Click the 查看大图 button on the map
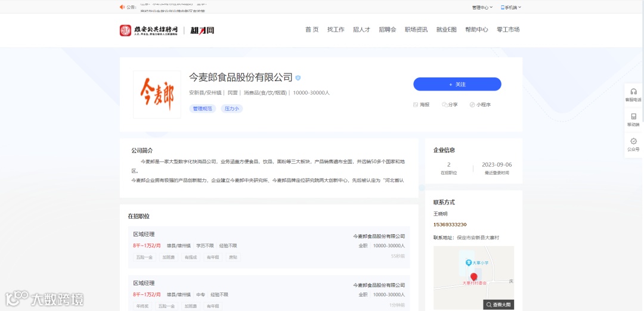The width and height of the screenshot is (644, 311). pos(499,305)
